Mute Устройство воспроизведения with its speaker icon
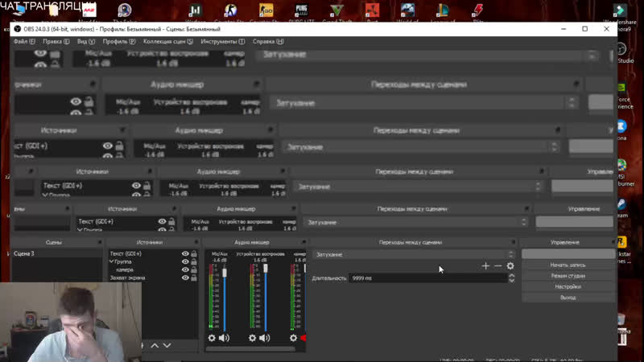Screen dimensions: 644x362 tap(264, 338)
